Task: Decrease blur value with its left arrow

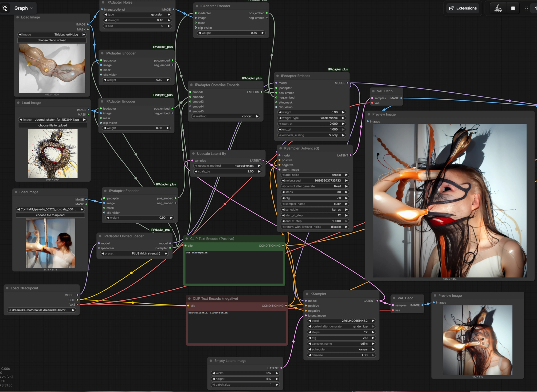Action: (x=106, y=26)
